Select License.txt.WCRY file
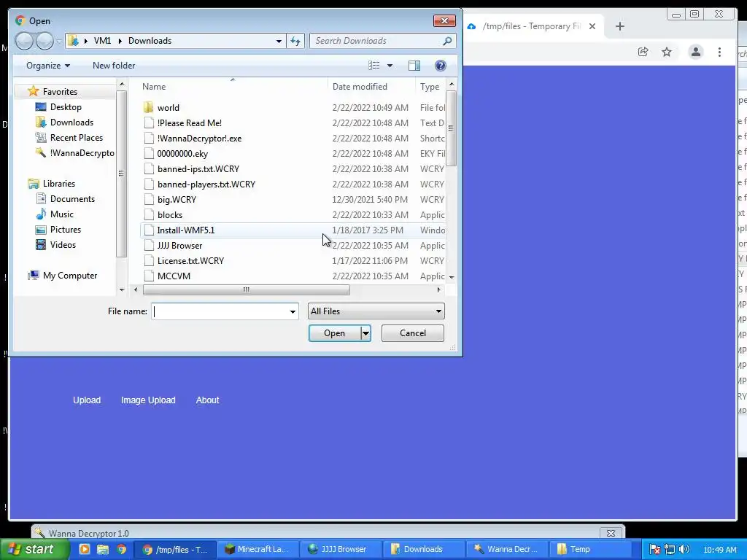The image size is (747, 560). click(190, 261)
